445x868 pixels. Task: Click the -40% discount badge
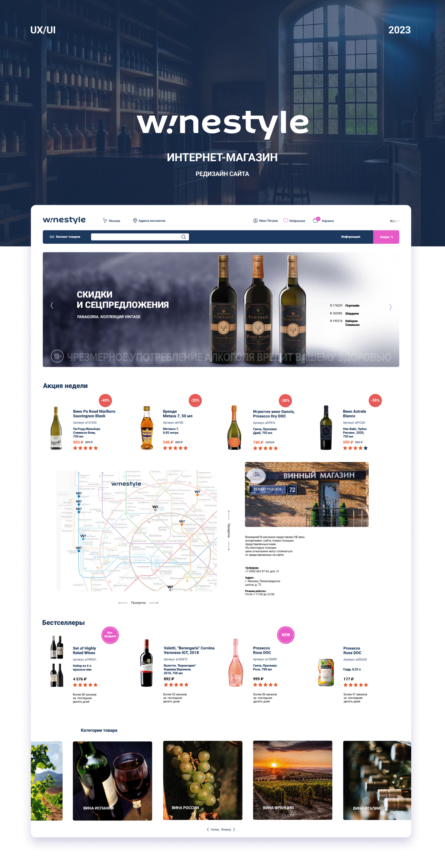click(105, 400)
